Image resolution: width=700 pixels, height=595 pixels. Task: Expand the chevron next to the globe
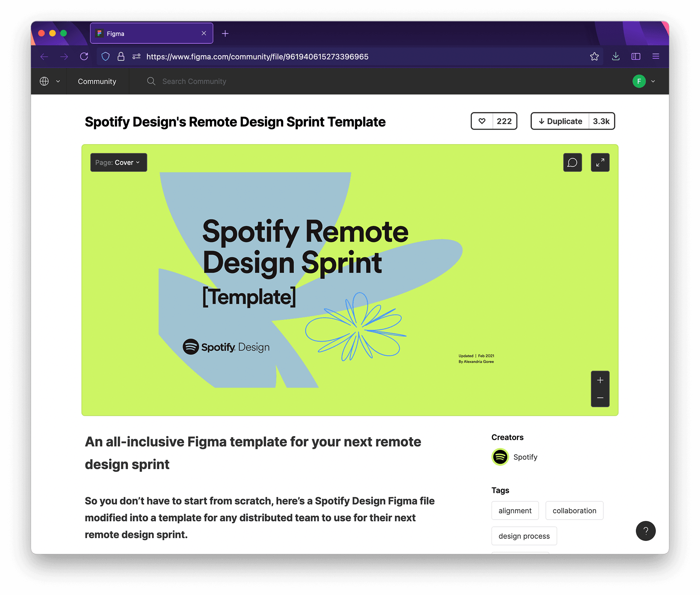point(58,81)
